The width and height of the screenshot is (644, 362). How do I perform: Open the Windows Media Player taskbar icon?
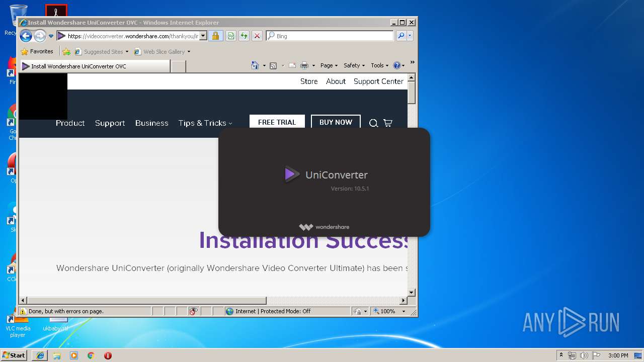74,355
